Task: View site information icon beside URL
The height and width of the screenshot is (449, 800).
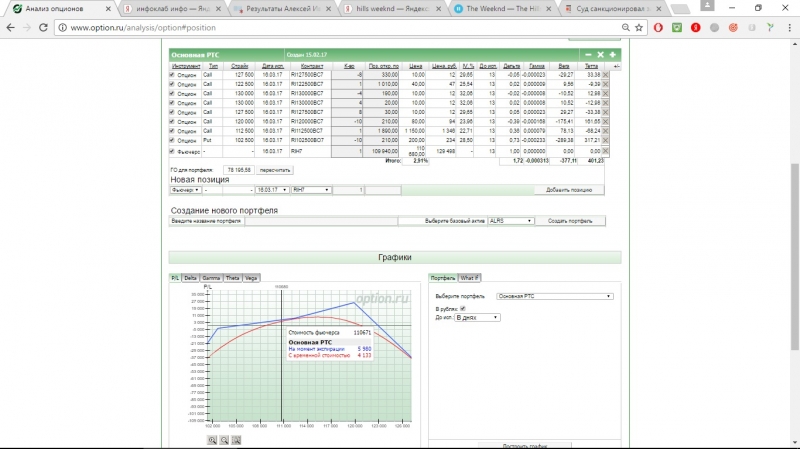Action: [62, 28]
